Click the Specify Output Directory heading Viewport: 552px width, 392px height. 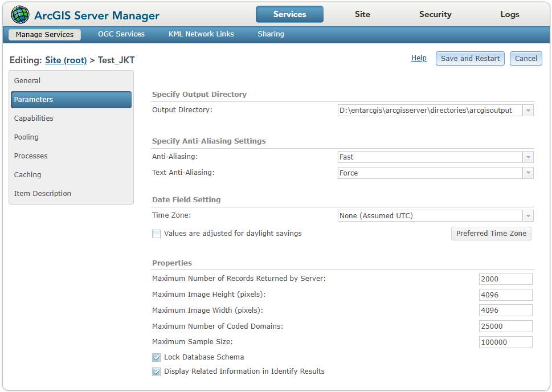199,95
